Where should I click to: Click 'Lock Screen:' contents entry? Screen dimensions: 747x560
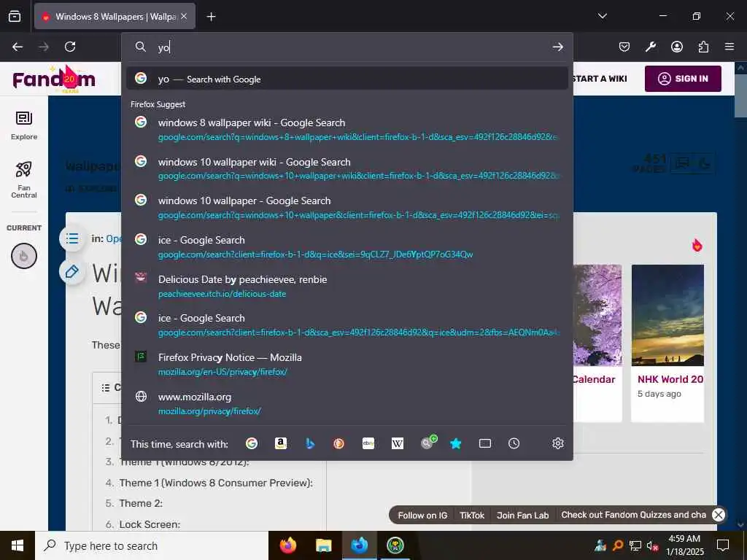pyautogui.click(x=150, y=524)
